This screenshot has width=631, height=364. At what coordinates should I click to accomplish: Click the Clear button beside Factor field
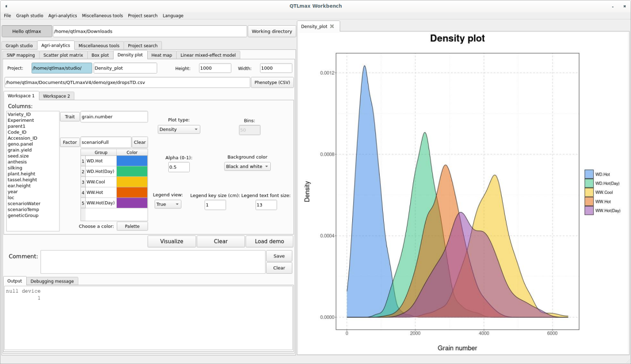pyautogui.click(x=139, y=142)
